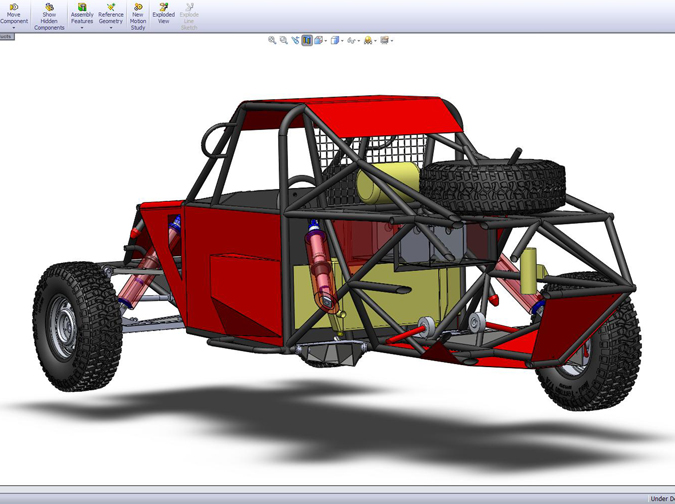
Task: Click the Under Defined status bar text
Action: click(x=661, y=498)
